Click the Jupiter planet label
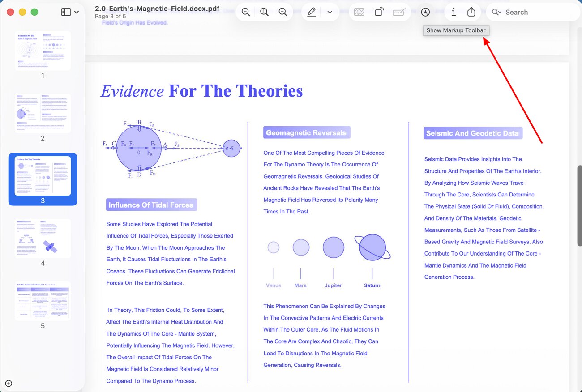This screenshot has width=582, height=392. (x=333, y=285)
